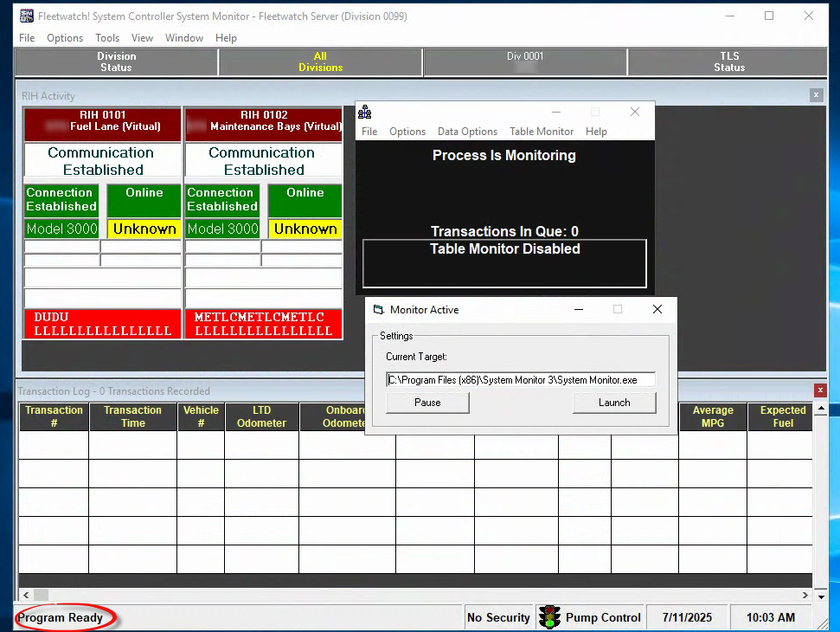Open the Data Options menu
The width and height of the screenshot is (840, 632).
tap(467, 132)
